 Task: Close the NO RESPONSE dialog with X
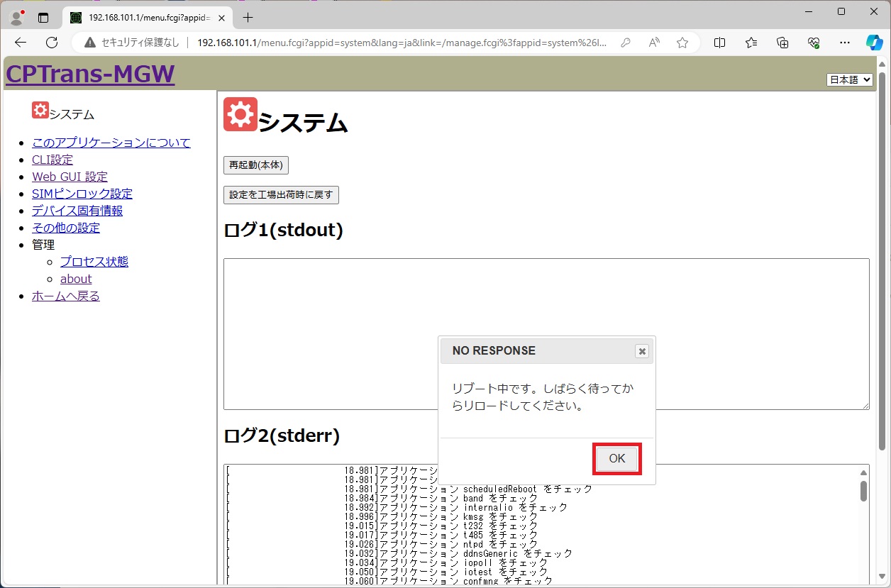[x=641, y=351]
